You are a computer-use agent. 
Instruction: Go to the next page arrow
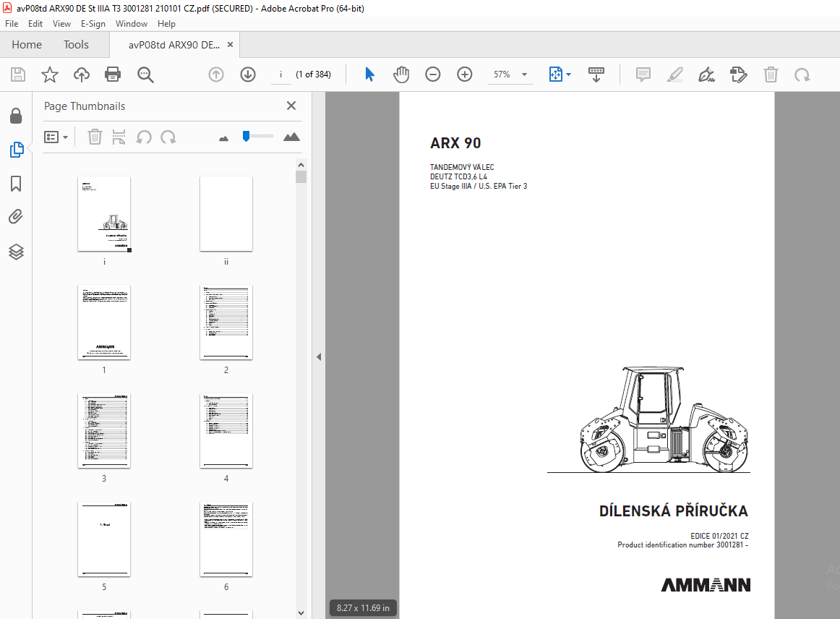point(247,74)
